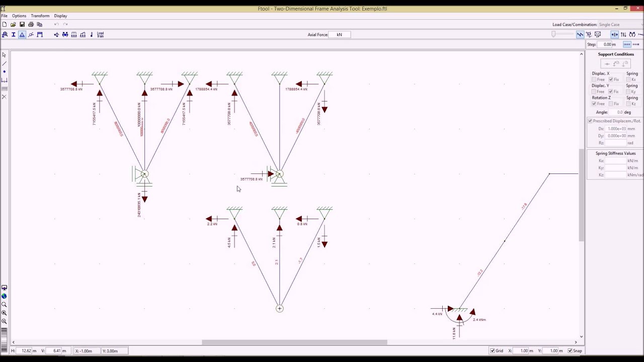Toggle the vertical reaction display icon
Viewport: 644px width, 362px height.
623,34
